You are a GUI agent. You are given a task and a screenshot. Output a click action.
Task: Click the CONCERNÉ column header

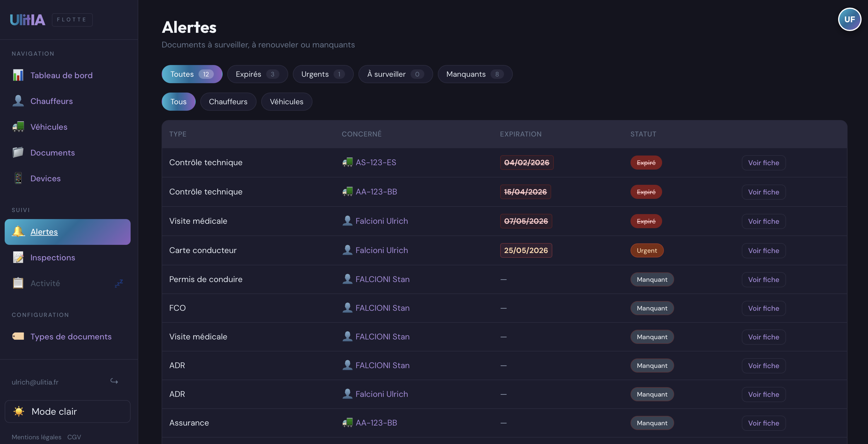pyautogui.click(x=362, y=134)
